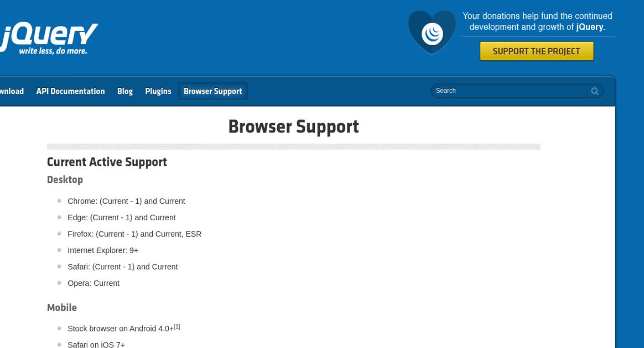
Task: Click 'Internet Explorer: 9+' list item
Action: [103, 250]
